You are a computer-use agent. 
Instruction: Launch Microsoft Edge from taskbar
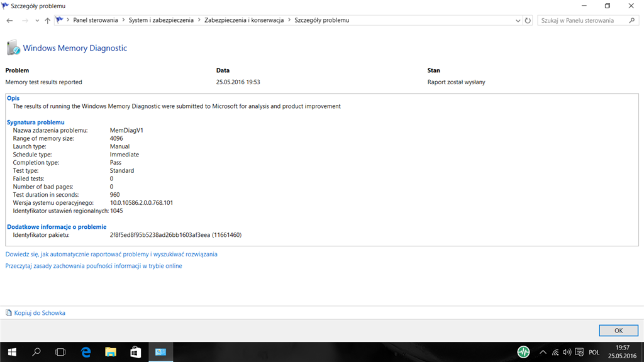tap(86, 352)
